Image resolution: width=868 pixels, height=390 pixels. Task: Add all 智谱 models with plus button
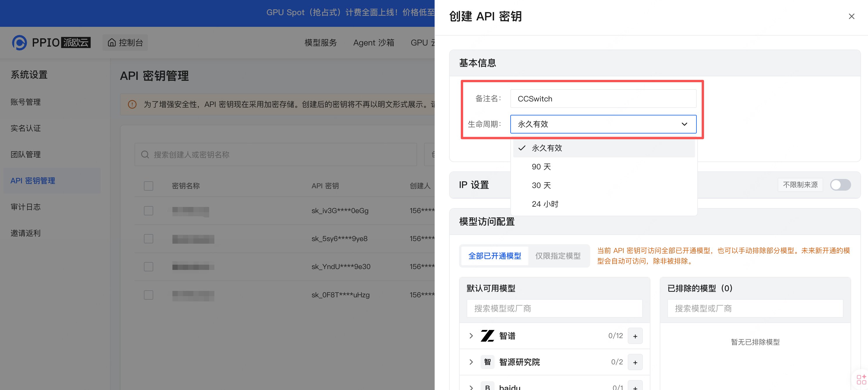(x=635, y=336)
